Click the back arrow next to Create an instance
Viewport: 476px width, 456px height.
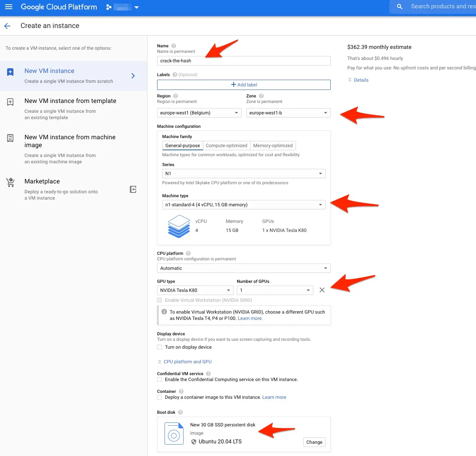[x=7, y=26]
